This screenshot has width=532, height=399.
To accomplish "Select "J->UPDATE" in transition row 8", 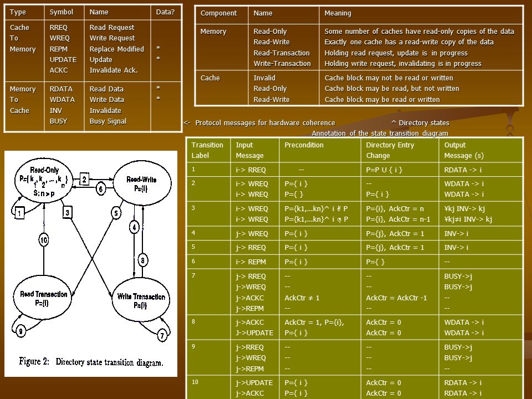I will coord(254,333).
